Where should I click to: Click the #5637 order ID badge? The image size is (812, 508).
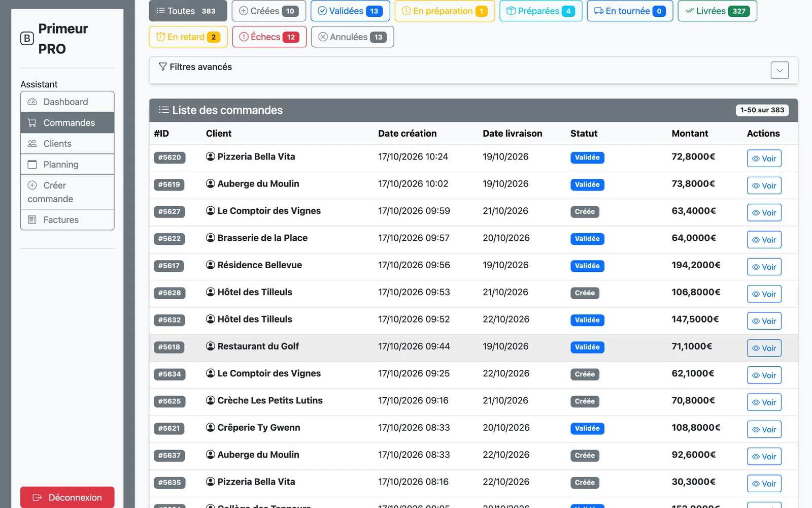[x=169, y=455]
